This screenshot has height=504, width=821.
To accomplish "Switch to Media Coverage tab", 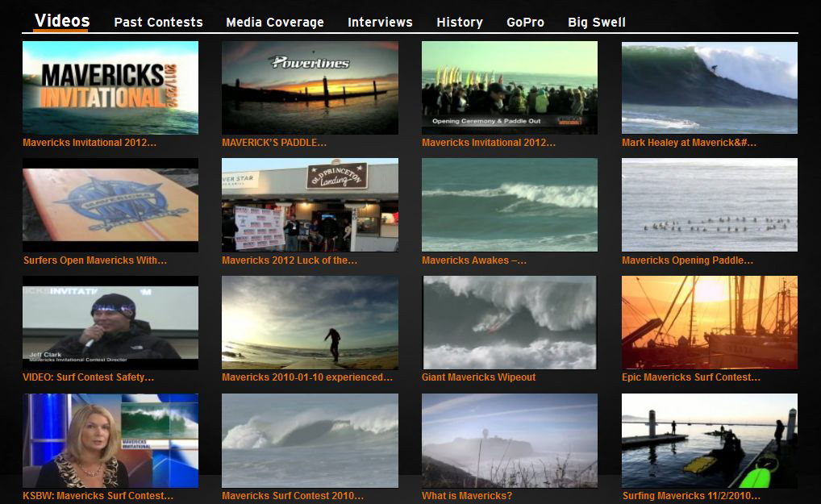I will [275, 22].
